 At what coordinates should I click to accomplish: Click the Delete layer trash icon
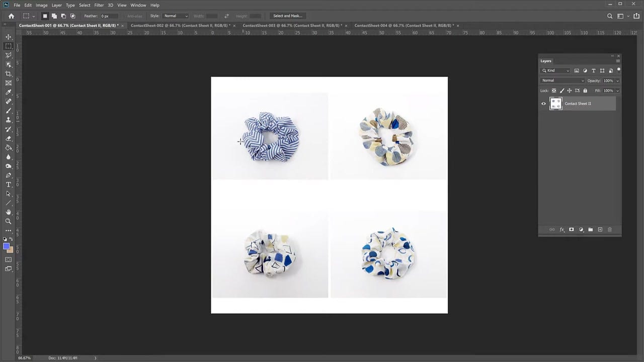pyautogui.click(x=610, y=229)
